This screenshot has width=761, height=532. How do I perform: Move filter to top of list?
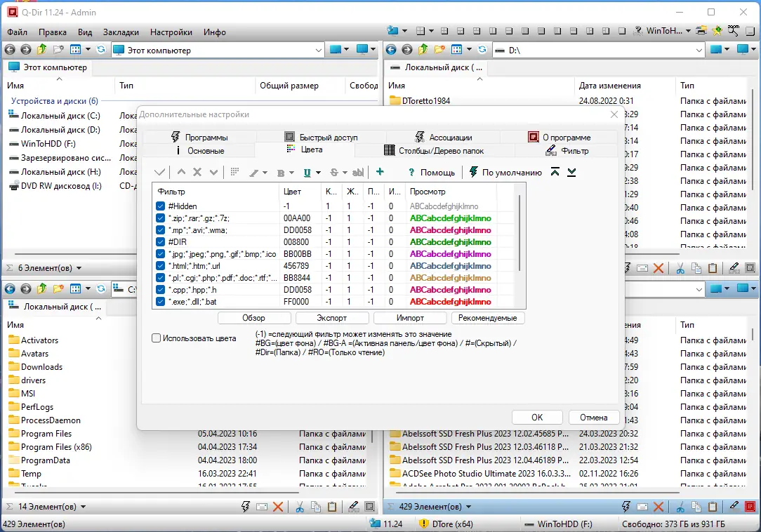(x=555, y=172)
